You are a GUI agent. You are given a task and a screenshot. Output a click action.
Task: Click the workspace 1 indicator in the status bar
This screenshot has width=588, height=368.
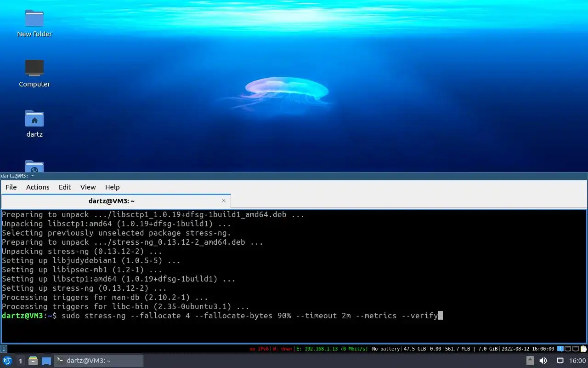(4, 349)
